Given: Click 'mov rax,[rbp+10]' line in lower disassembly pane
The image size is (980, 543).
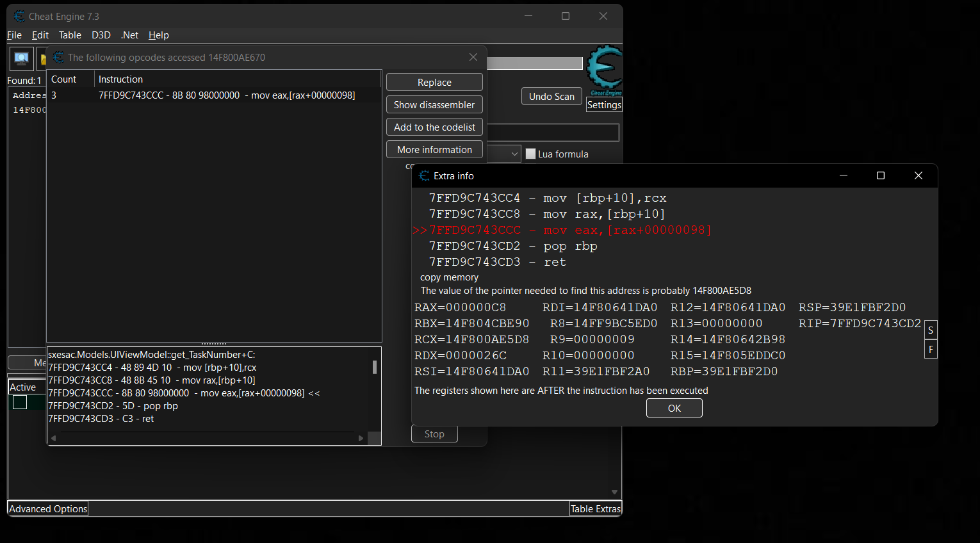Looking at the screenshot, I should point(152,380).
